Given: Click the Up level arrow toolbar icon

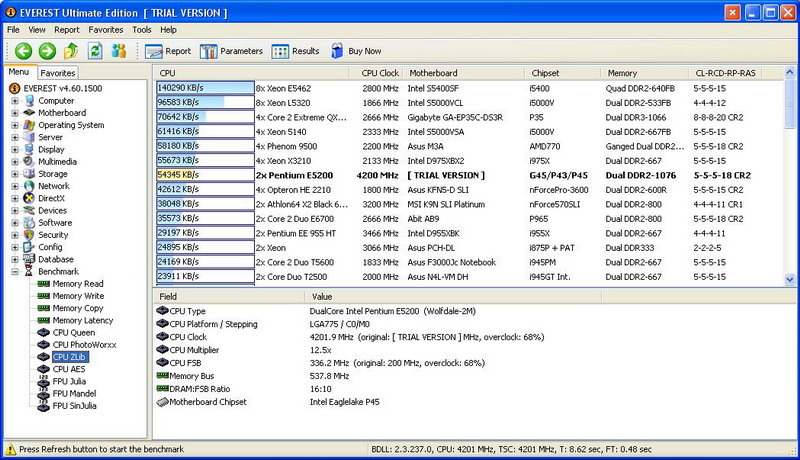Looking at the screenshot, I should click(x=71, y=51).
